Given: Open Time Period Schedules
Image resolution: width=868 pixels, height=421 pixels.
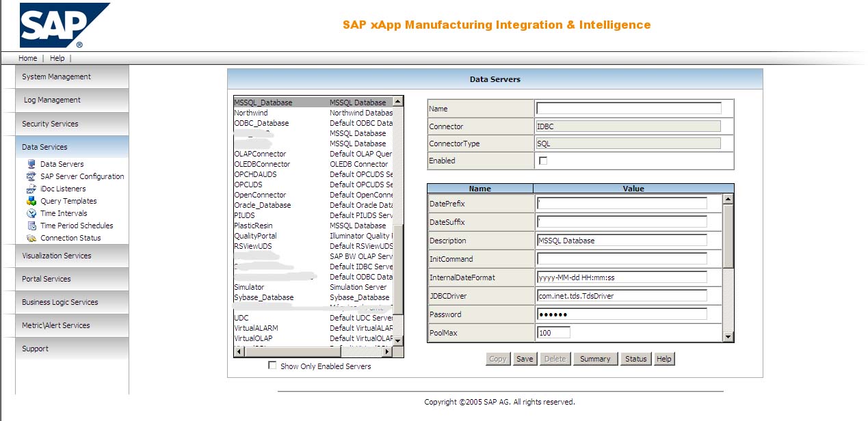Looking at the screenshot, I should coord(31,226).
